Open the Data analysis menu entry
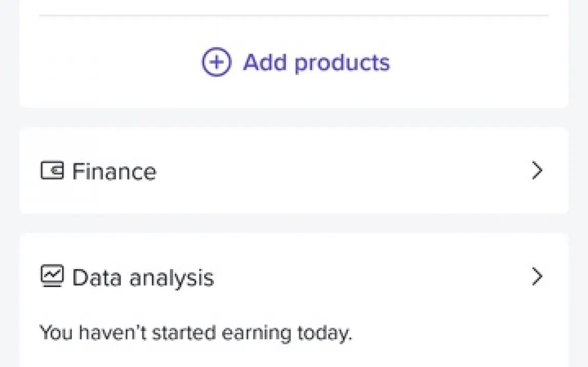The image size is (588, 367). coord(294,277)
